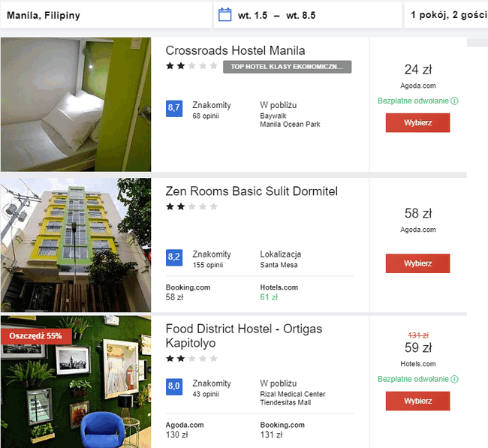Select Booking.com 131 zł offer
The width and height of the screenshot is (488, 448).
click(282, 430)
